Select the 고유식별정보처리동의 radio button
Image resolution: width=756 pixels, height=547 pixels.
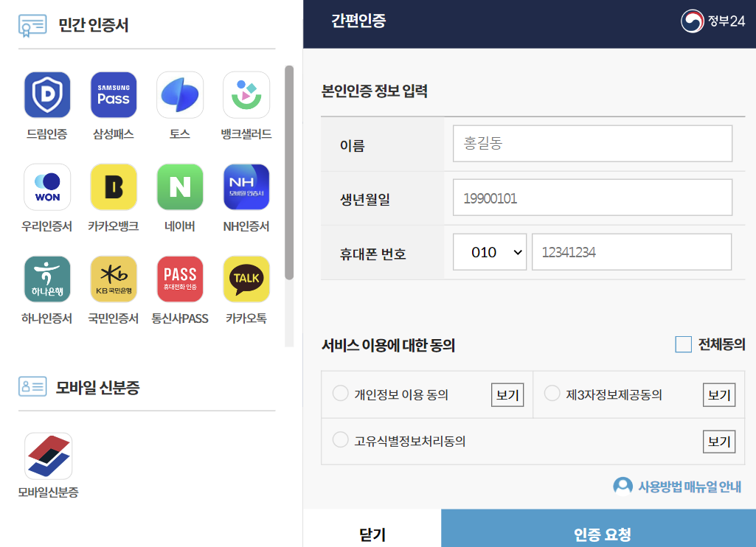[341, 439]
